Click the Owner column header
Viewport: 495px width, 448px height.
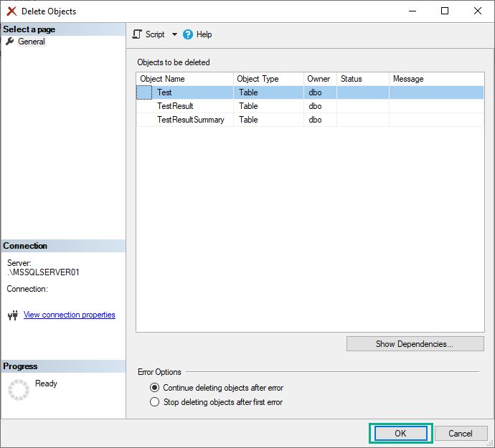(x=321, y=79)
